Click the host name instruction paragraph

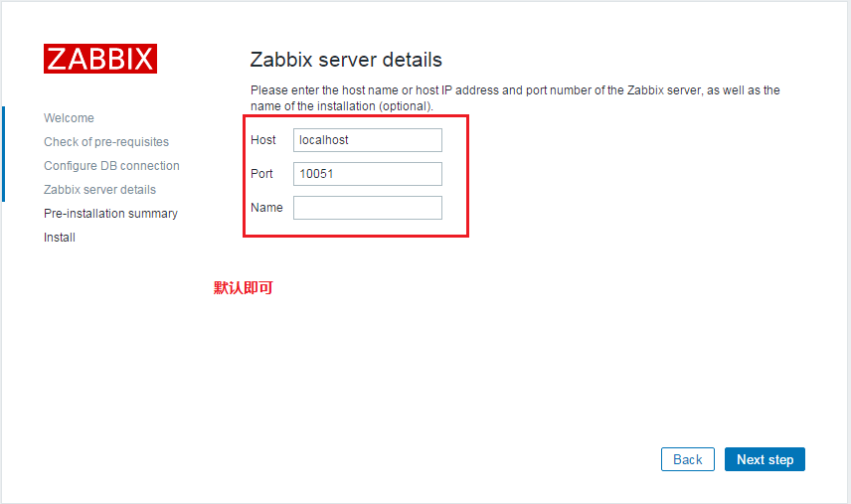(515, 97)
